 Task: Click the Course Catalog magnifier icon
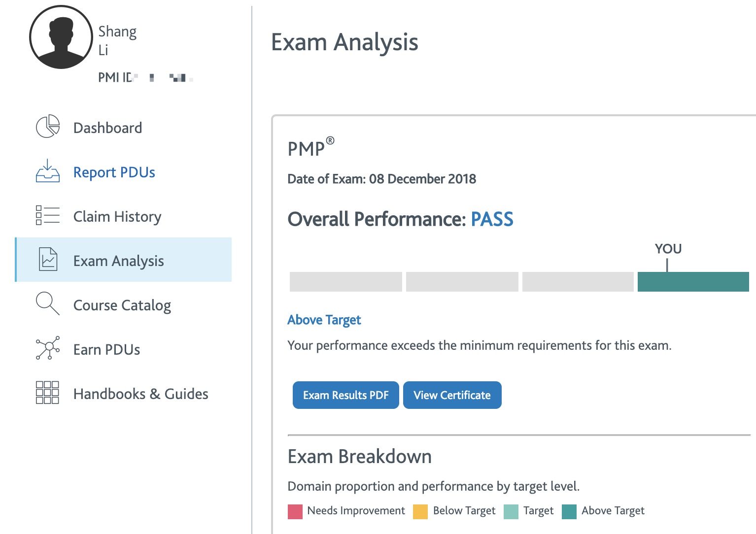(48, 303)
